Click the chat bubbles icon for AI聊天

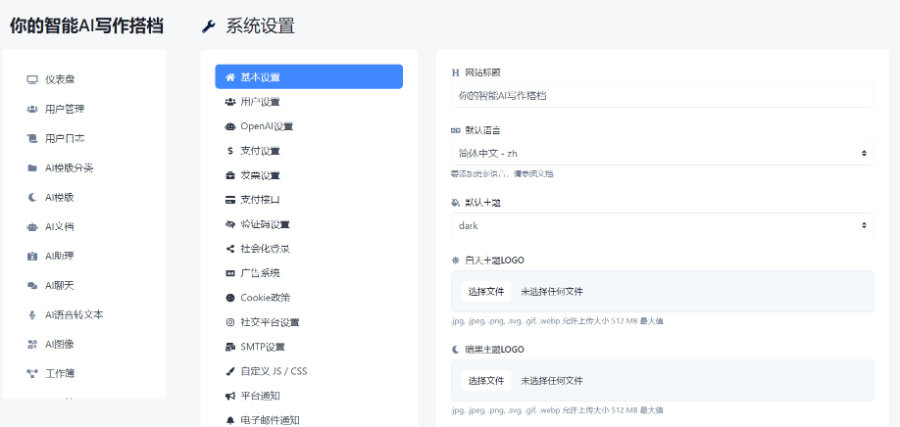point(32,286)
